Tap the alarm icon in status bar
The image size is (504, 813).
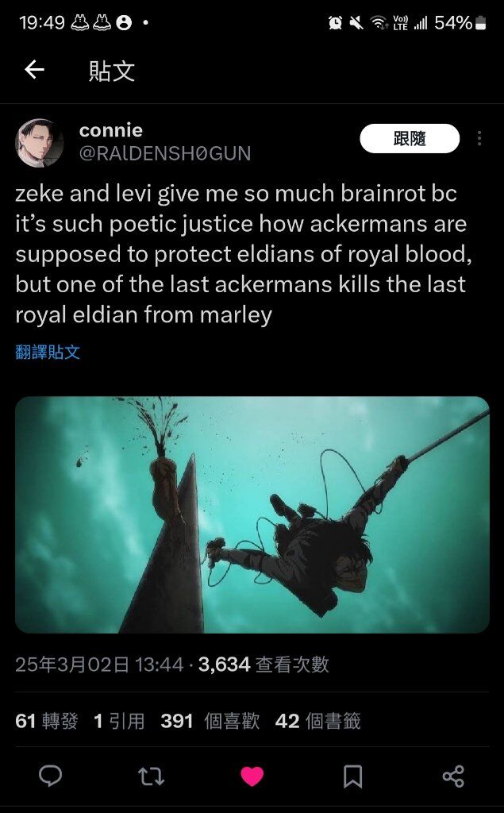(336, 22)
